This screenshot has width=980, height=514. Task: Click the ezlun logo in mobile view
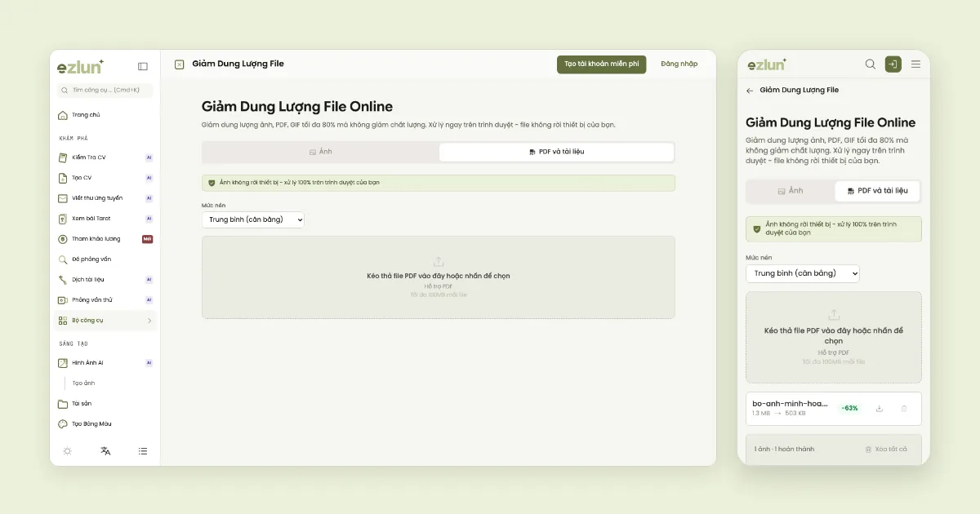click(767, 64)
